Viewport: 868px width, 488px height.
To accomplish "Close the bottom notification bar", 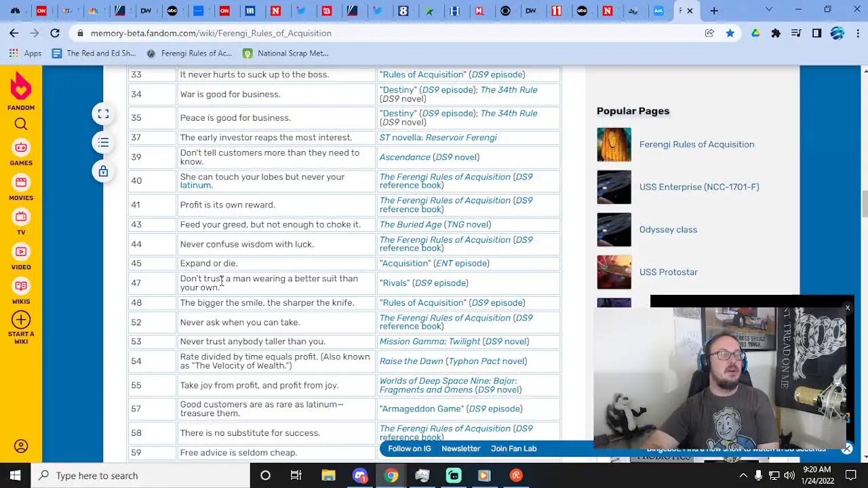I will coord(847,449).
